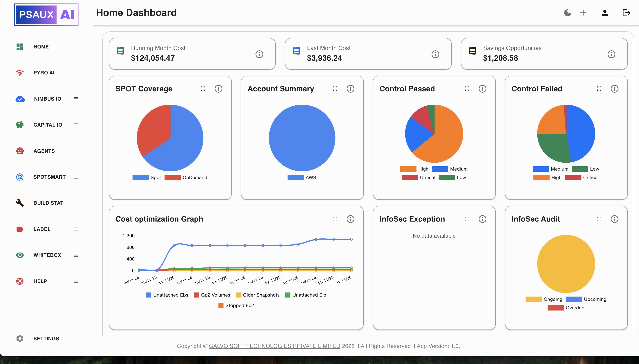Click the PSAUX AI logo
The width and height of the screenshot is (639, 364).
pyautogui.click(x=46, y=15)
